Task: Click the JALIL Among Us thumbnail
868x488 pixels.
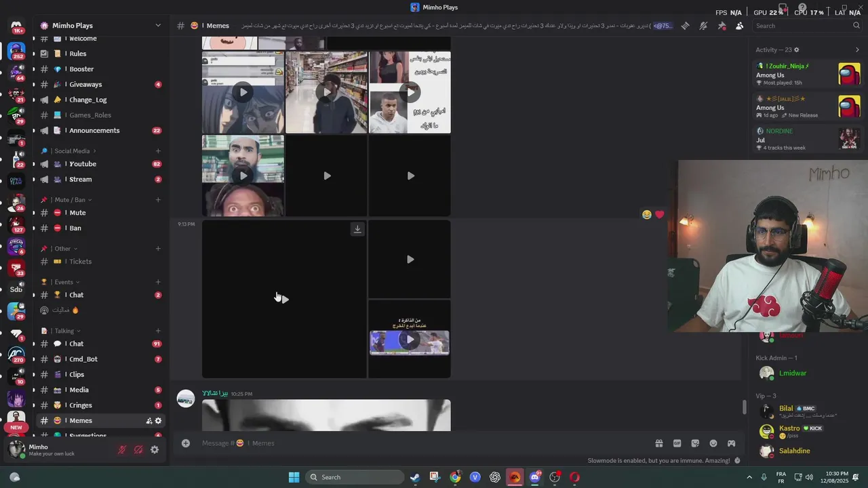Action: 849,106
